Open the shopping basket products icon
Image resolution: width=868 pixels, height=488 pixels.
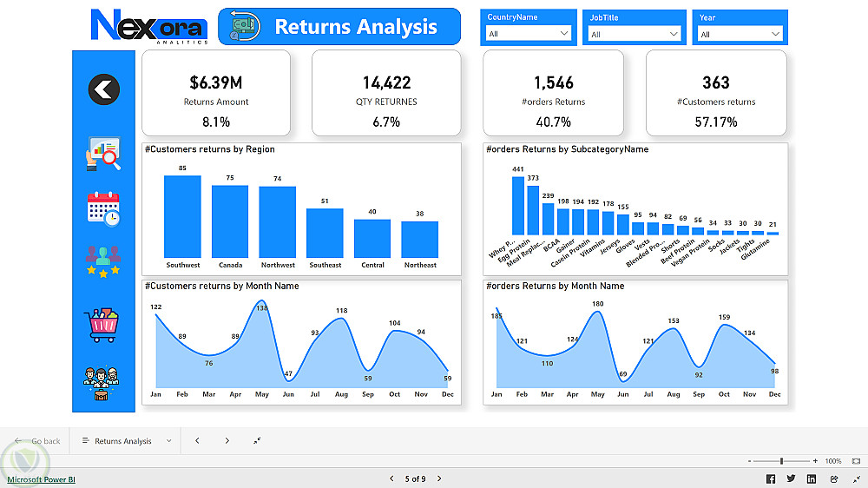102,325
